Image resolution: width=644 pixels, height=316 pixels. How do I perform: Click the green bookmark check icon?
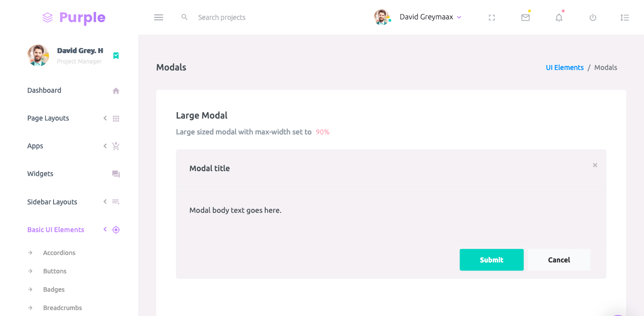coord(116,56)
